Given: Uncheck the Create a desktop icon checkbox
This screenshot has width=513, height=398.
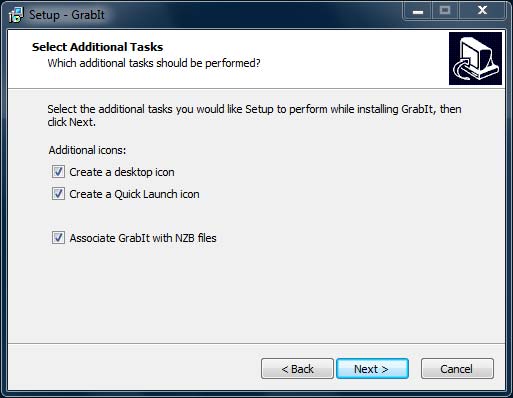Looking at the screenshot, I should pos(58,172).
